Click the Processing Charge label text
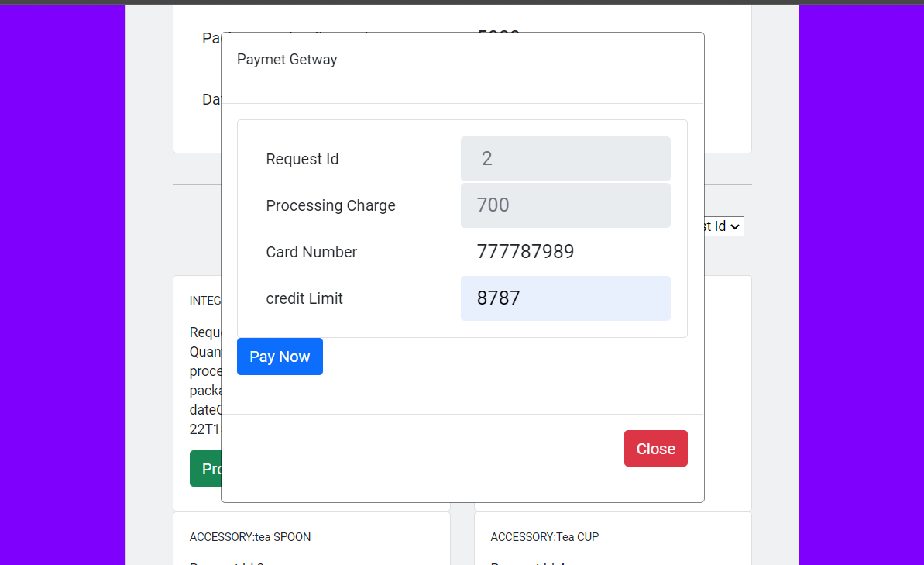The height and width of the screenshot is (565, 924). pyautogui.click(x=331, y=205)
